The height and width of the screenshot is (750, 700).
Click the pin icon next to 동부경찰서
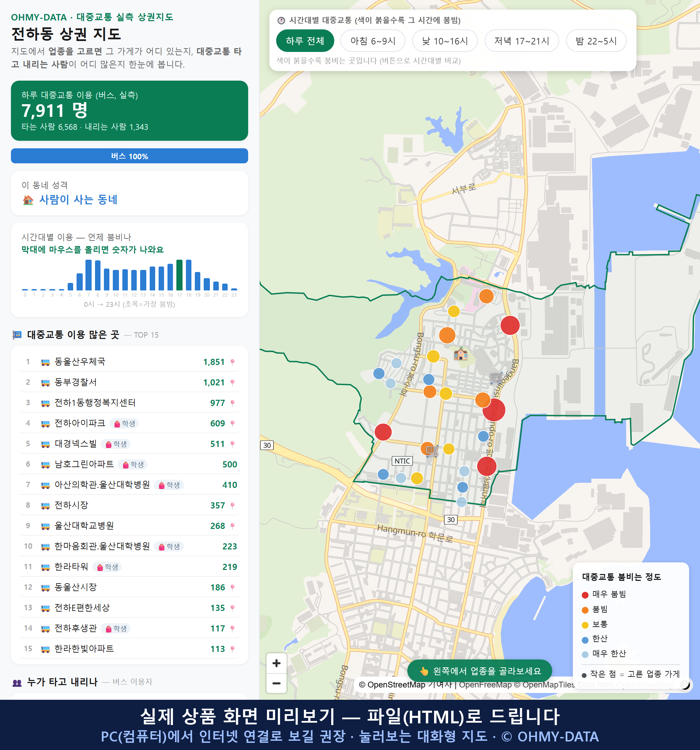click(x=232, y=382)
